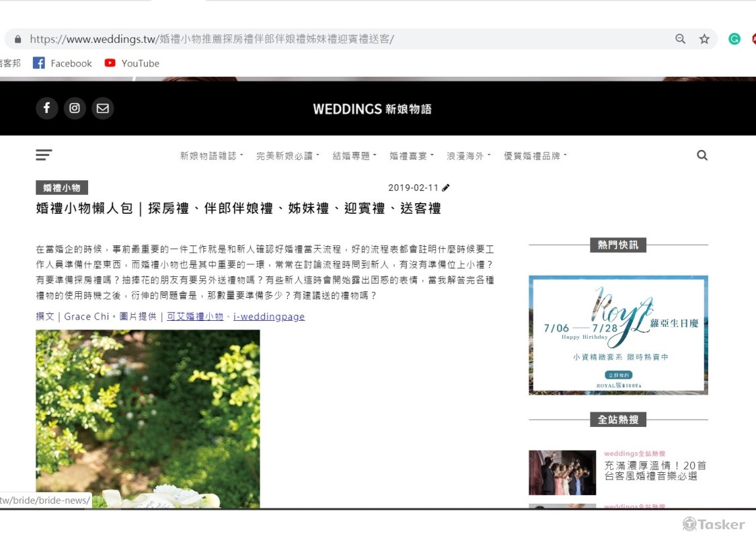Open the Instagram icon in the black header
The width and height of the screenshot is (756, 538).
coord(75,108)
